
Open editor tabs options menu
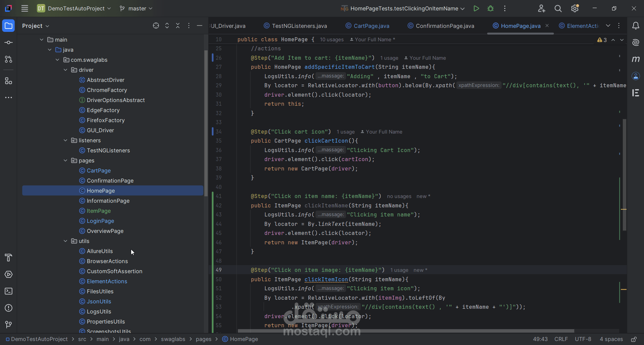click(x=619, y=26)
